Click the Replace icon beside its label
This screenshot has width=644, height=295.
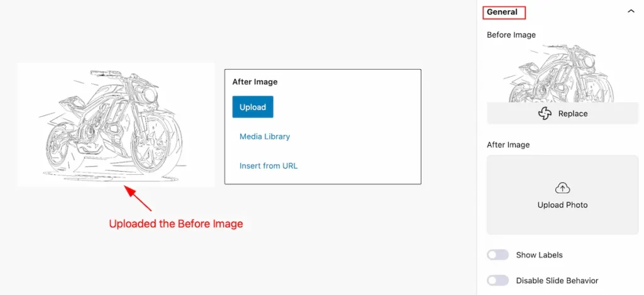pyautogui.click(x=545, y=114)
